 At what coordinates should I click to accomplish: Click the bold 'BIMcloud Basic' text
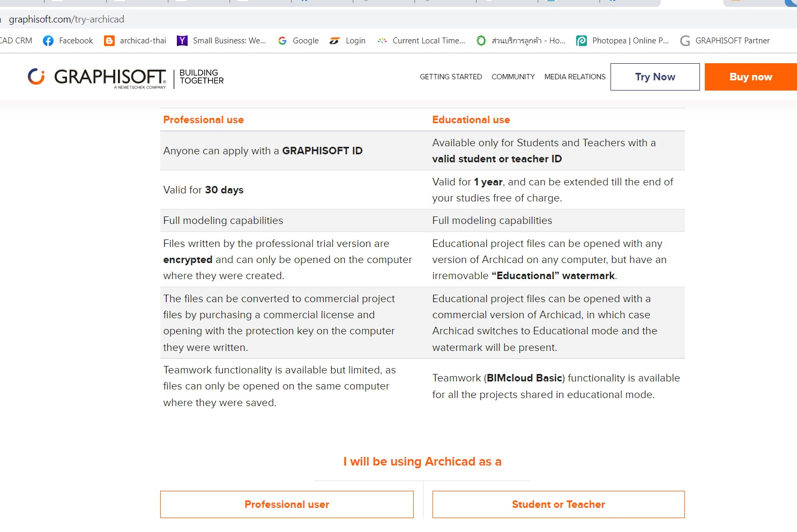tap(525, 378)
